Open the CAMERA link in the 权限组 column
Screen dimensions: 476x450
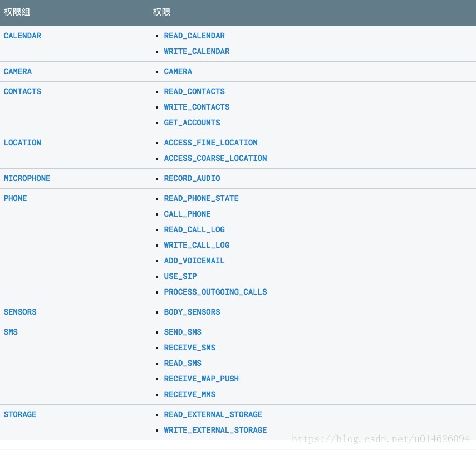[18, 71]
